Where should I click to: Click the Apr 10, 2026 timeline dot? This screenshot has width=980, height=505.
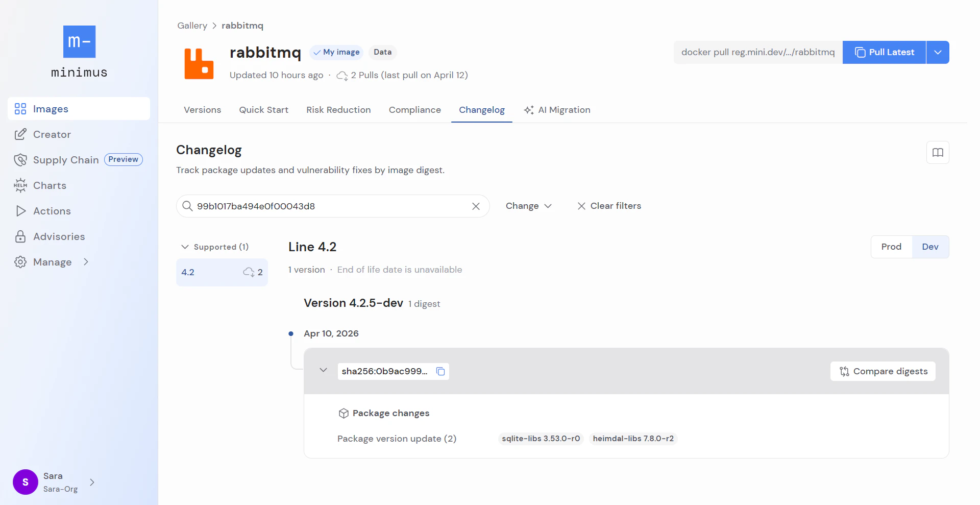coord(291,333)
